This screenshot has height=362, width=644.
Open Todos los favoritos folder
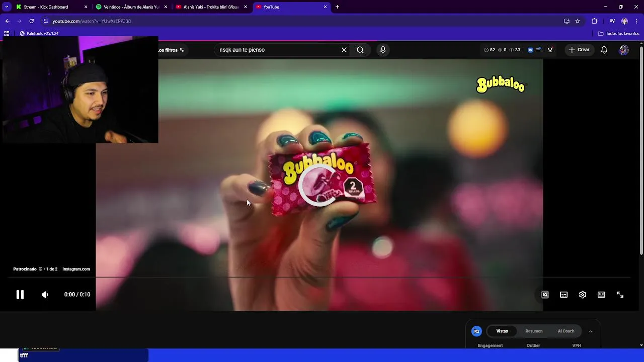618,33
